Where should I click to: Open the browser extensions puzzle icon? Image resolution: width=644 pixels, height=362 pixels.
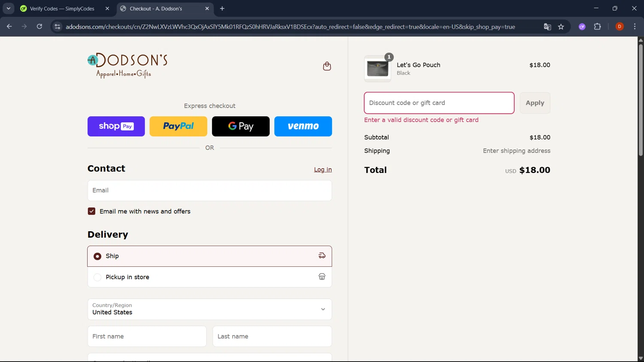[x=597, y=27]
